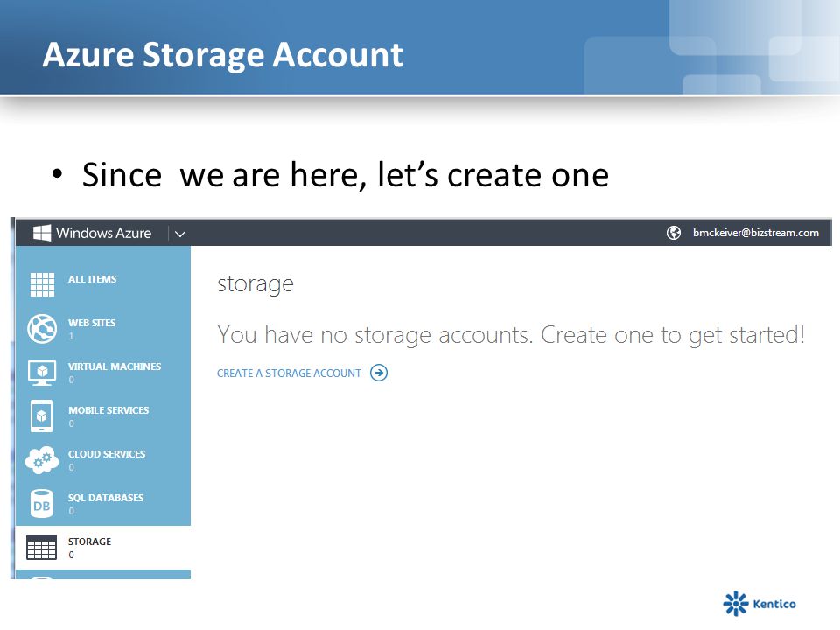Click the SQL Databases DB icon

tap(42, 504)
